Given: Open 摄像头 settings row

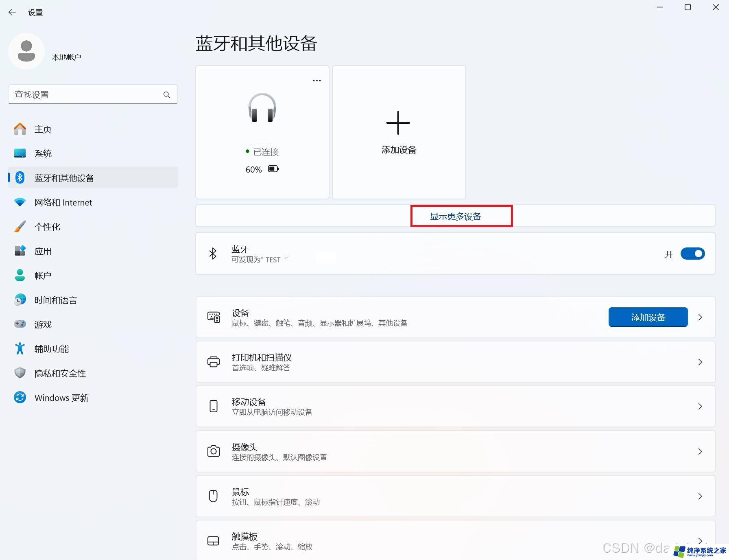Looking at the screenshot, I should 455,451.
